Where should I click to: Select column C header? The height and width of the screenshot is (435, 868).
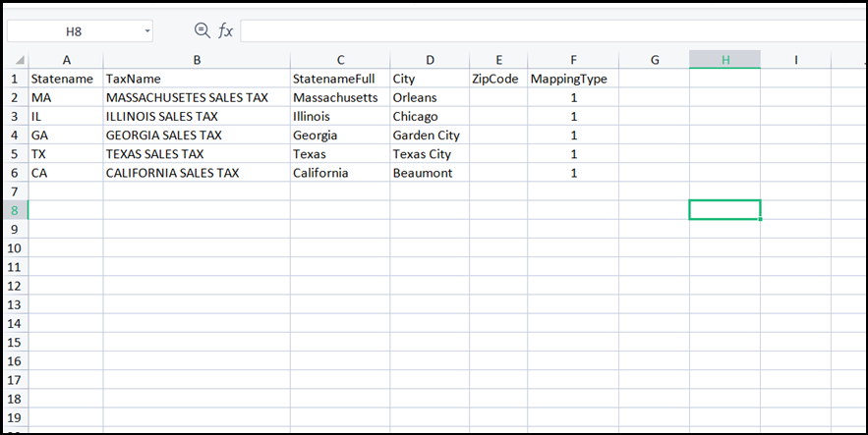(x=340, y=60)
